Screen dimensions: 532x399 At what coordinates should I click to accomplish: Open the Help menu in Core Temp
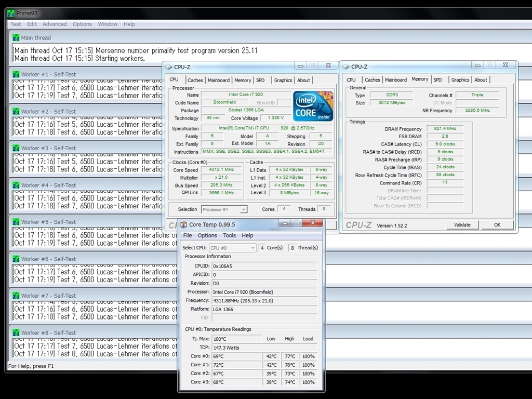[x=247, y=235]
